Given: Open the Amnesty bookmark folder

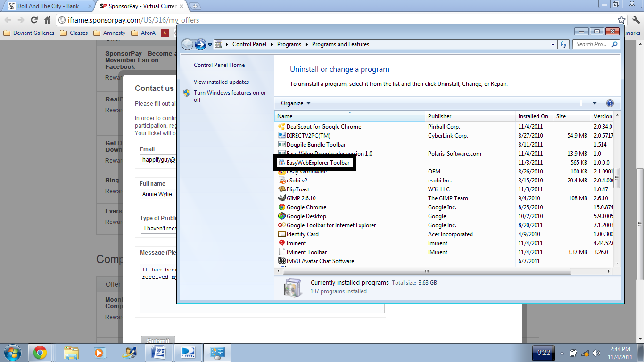Looking at the screenshot, I should pyautogui.click(x=109, y=33).
